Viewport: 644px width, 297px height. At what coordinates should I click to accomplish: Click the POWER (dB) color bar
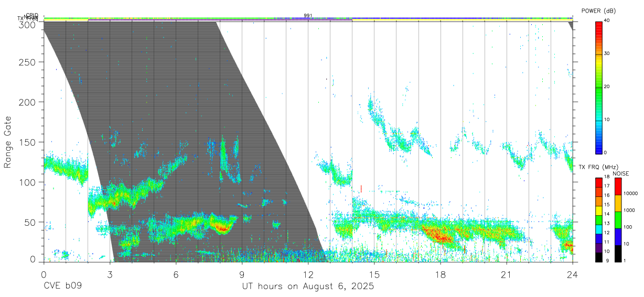(598, 87)
